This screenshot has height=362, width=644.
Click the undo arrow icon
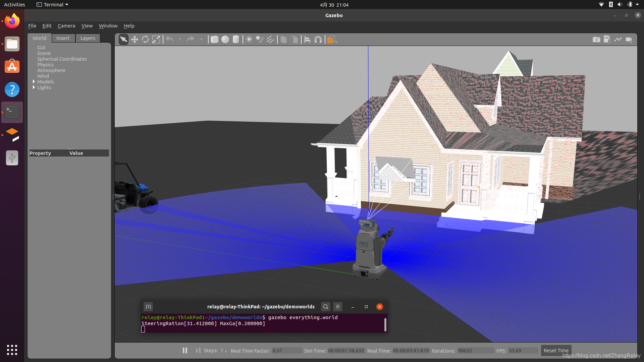click(170, 40)
